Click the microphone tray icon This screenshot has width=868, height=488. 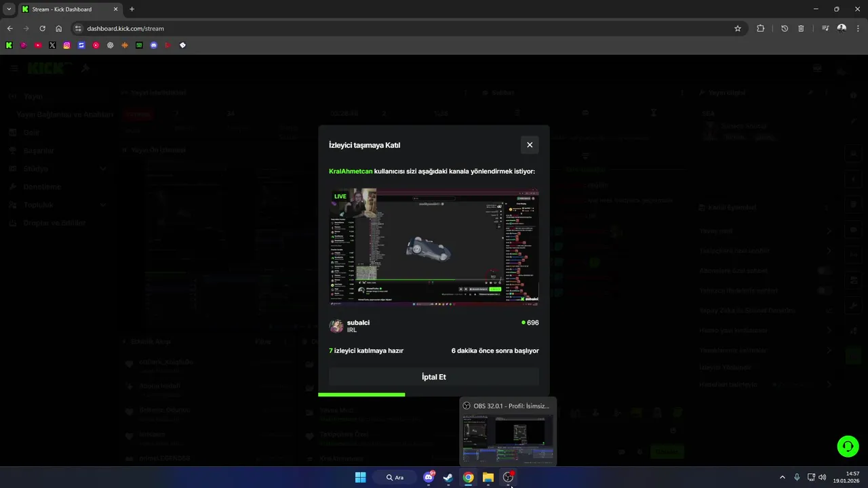797,477
